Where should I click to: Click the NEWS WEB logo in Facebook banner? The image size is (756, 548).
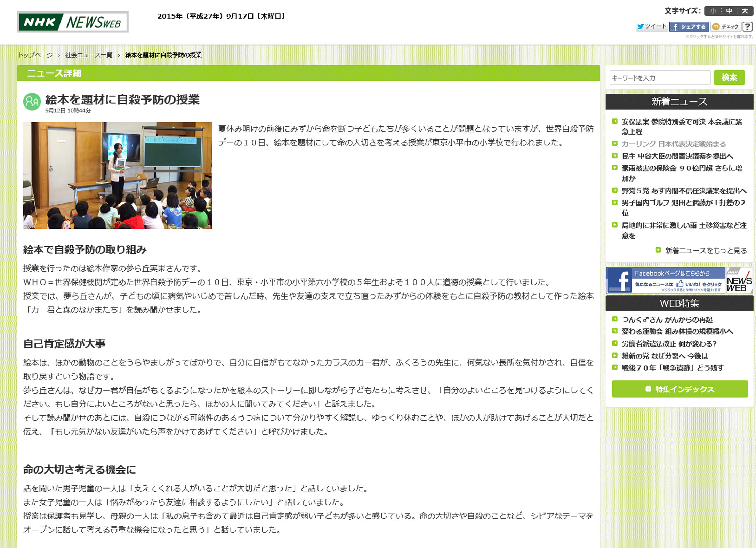click(739, 280)
